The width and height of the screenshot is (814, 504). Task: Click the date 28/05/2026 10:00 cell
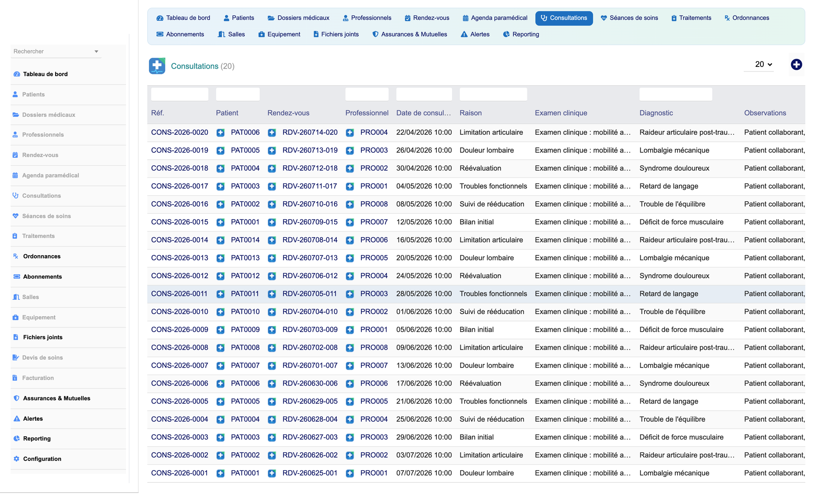[424, 294]
